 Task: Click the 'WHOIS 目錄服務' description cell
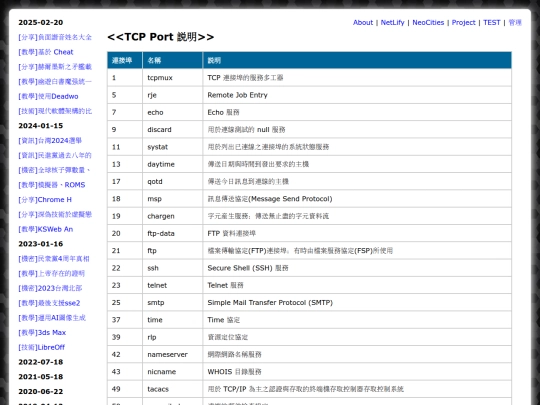point(357,372)
